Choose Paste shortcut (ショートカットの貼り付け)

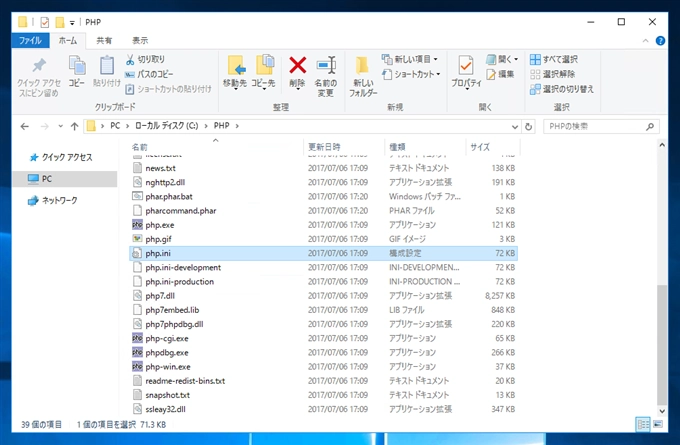pos(168,89)
